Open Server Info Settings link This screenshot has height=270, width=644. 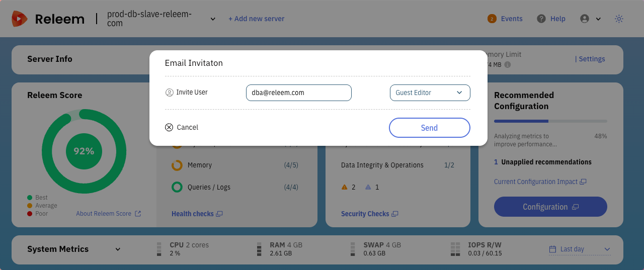click(590, 59)
